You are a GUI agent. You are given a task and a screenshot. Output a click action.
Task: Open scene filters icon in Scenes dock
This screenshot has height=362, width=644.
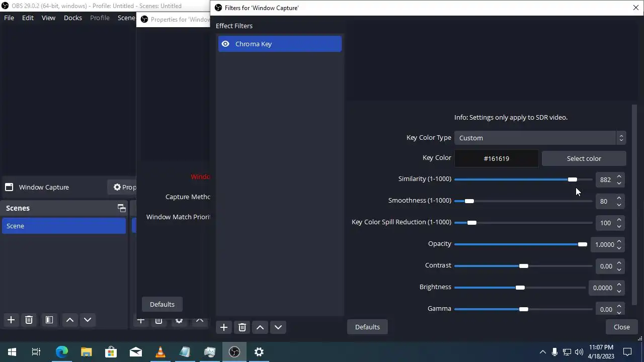tap(49, 320)
